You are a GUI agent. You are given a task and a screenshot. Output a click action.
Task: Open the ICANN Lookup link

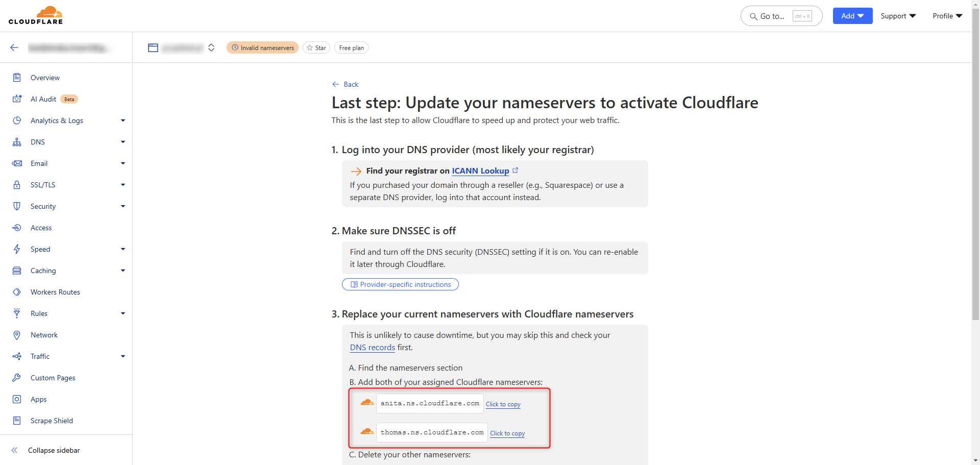tap(480, 170)
